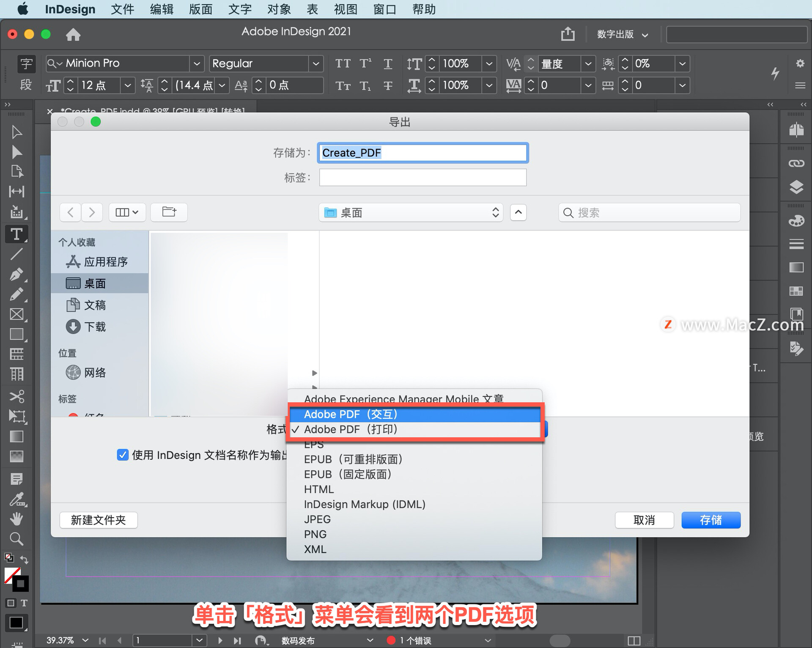Open the Stroke panel icon
The width and height of the screenshot is (812, 648).
(x=796, y=244)
